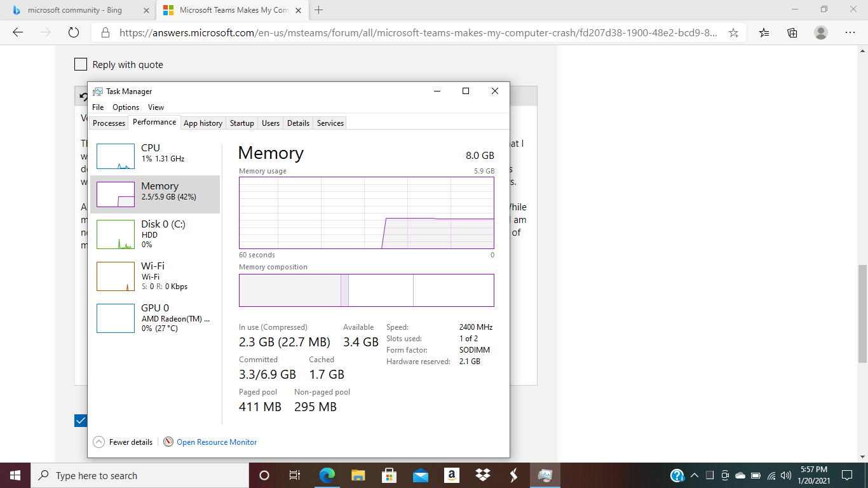This screenshot has height=488, width=868.
Task: Click the 'SODIMM' form factor value
Action: [474, 350]
